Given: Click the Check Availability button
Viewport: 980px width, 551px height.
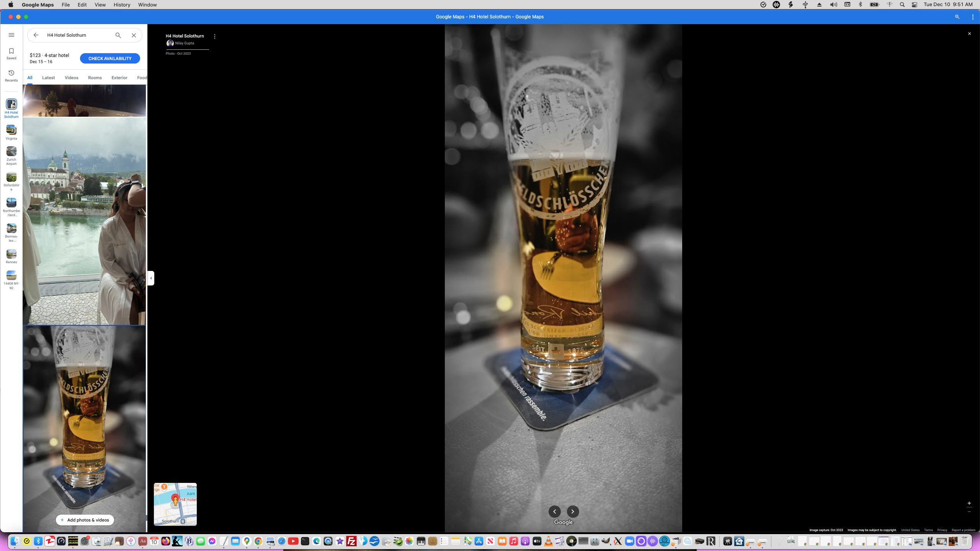Looking at the screenshot, I should point(109,58).
